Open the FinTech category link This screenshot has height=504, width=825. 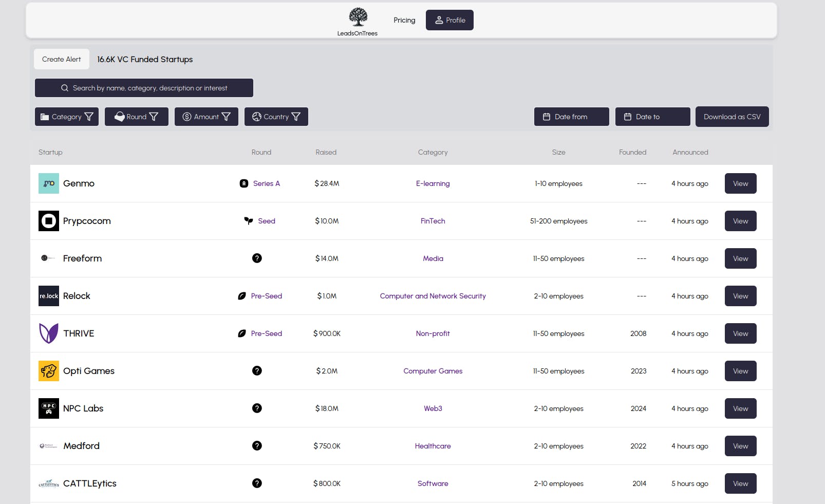click(433, 221)
